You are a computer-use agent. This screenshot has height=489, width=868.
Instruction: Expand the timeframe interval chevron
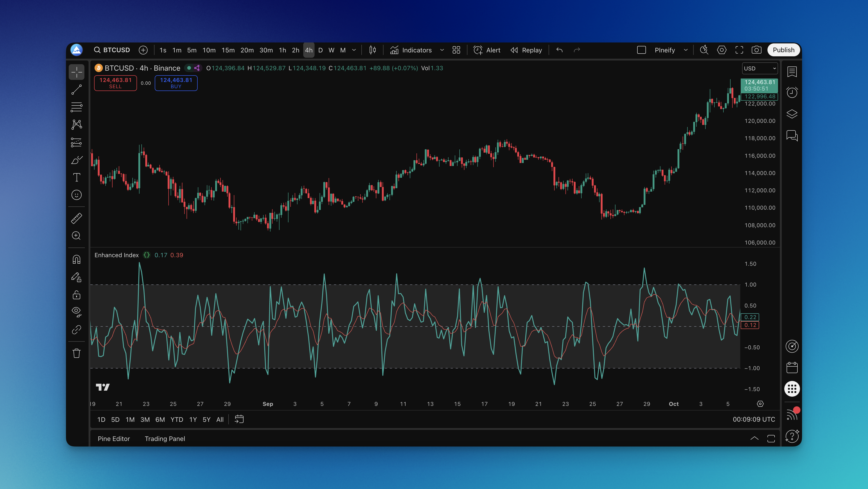pyautogui.click(x=354, y=50)
